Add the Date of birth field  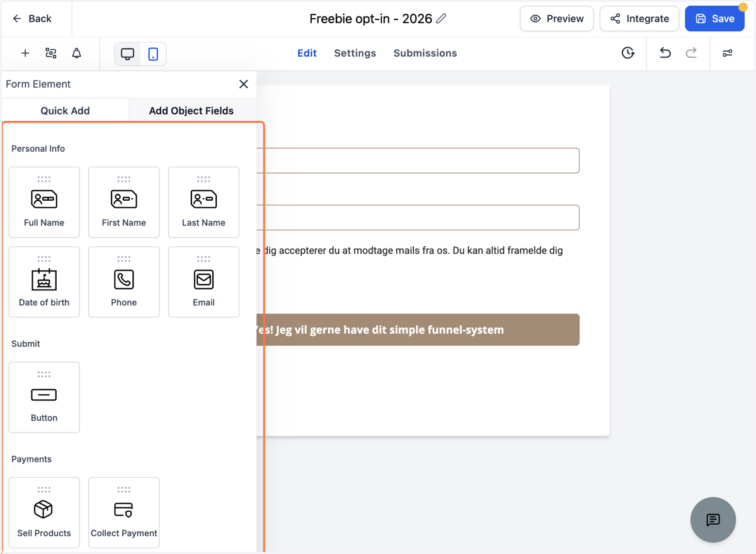point(44,282)
